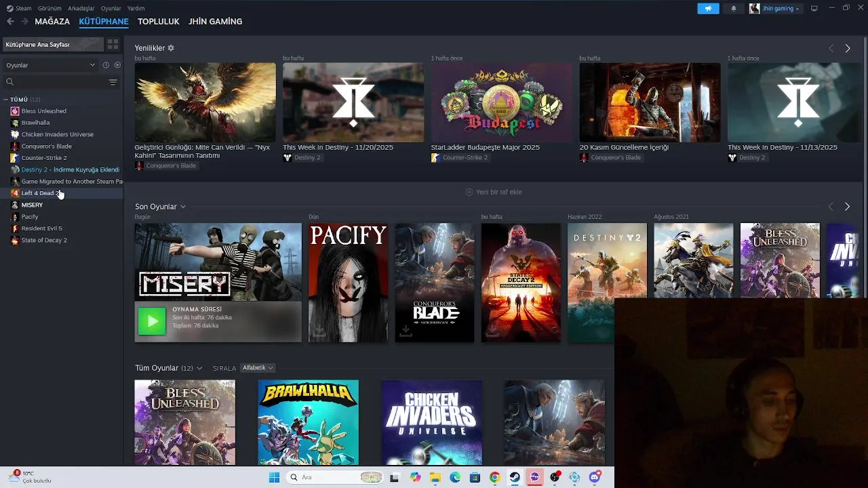This screenshot has height=488, width=868.
Task: Open Discord from the taskbar
Action: coord(595,477)
